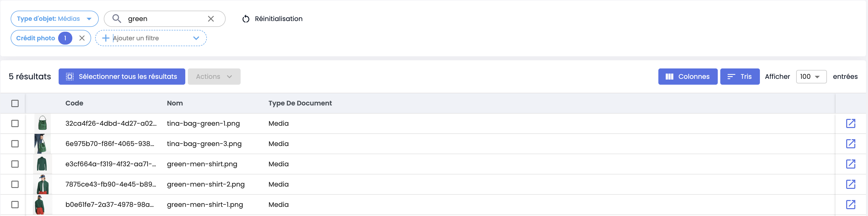Toggle the select-all header checkbox
The width and height of the screenshot is (868, 216).
point(15,103)
